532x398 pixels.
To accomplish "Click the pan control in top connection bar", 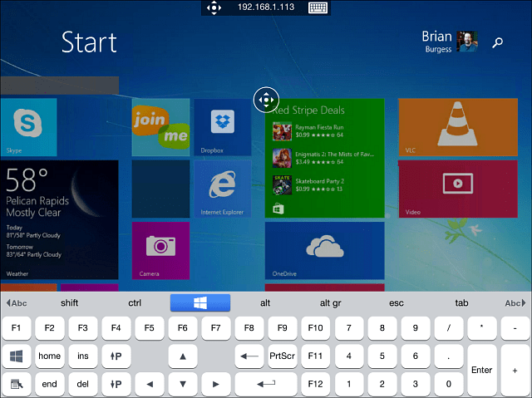I will (x=214, y=7).
